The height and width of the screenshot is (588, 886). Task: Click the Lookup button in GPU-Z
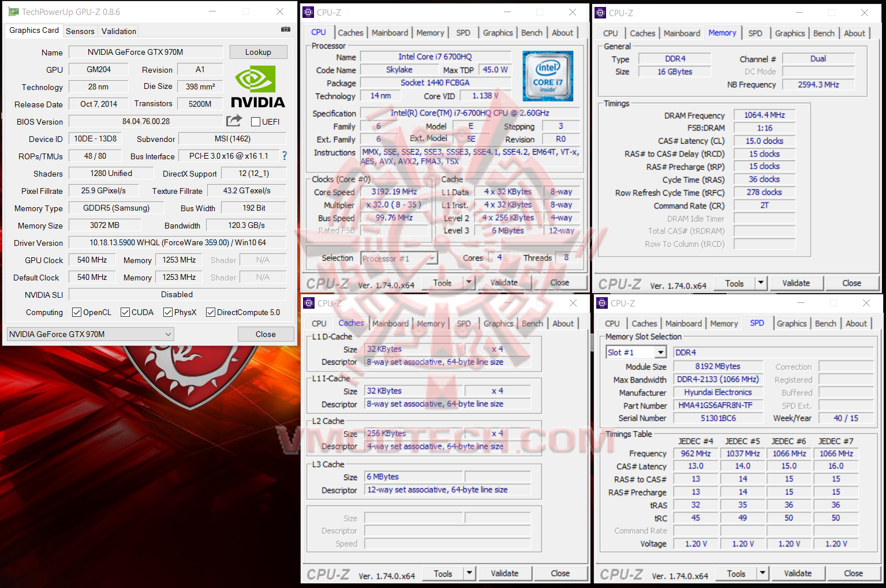258,52
